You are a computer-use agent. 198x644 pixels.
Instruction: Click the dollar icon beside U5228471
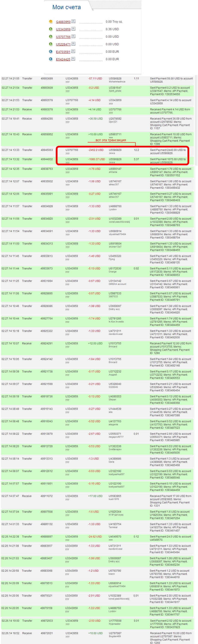point(51,44)
